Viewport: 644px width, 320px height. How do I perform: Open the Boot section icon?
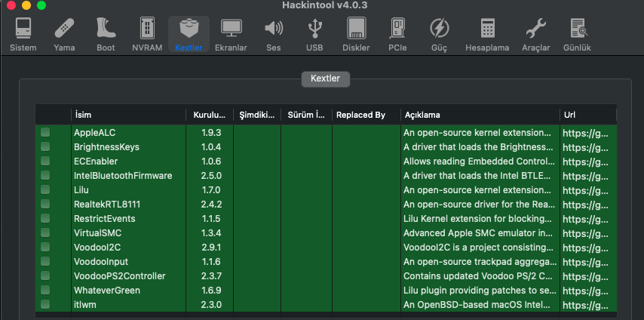tap(106, 35)
